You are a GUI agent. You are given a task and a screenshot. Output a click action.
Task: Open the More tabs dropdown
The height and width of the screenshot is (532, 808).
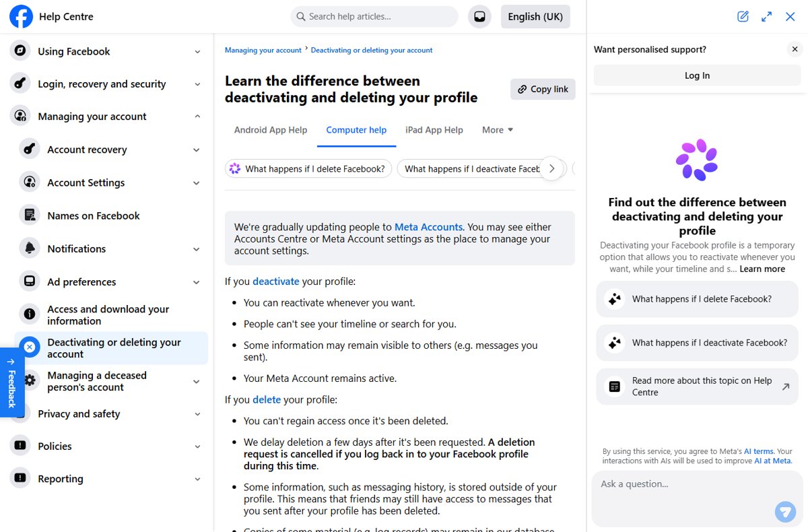498,130
